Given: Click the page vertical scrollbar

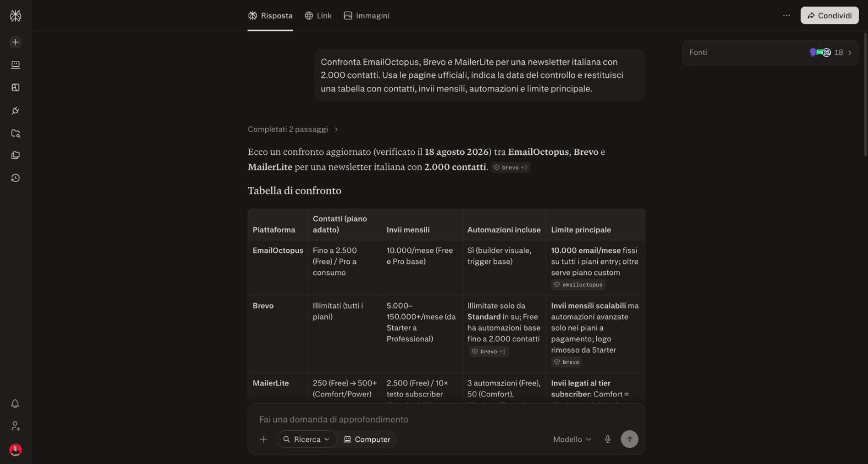Looking at the screenshot, I should [865, 94].
